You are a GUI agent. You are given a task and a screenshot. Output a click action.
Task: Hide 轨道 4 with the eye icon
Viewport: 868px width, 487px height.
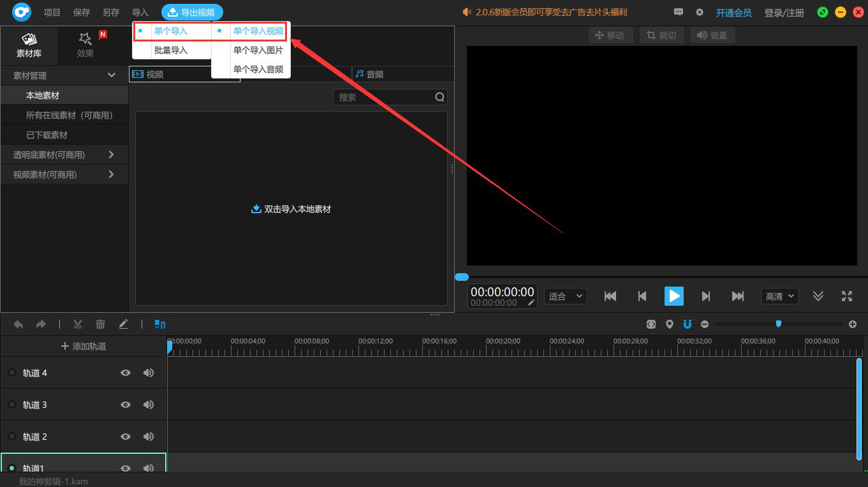pyautogui.click(x=126, y=373)
